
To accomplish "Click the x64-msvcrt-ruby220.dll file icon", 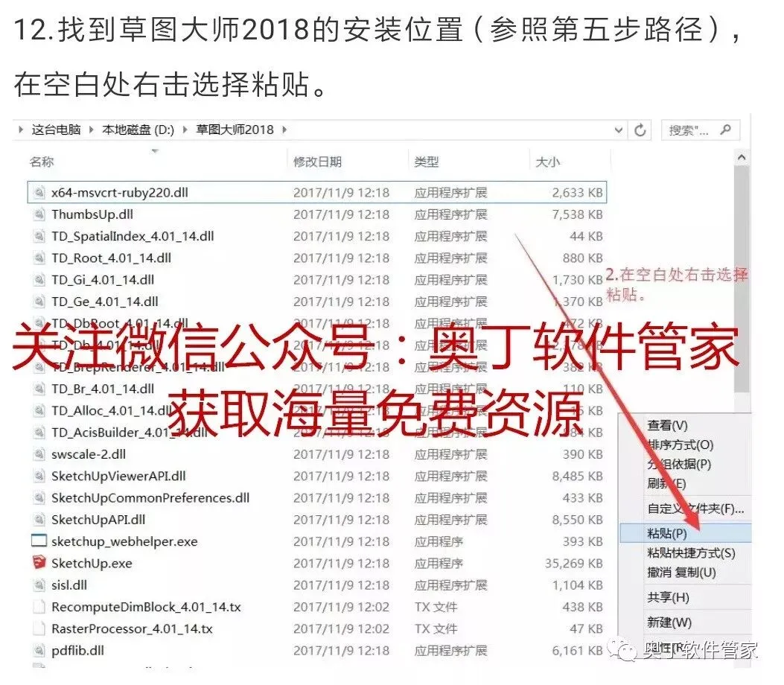I will (39, 193).
